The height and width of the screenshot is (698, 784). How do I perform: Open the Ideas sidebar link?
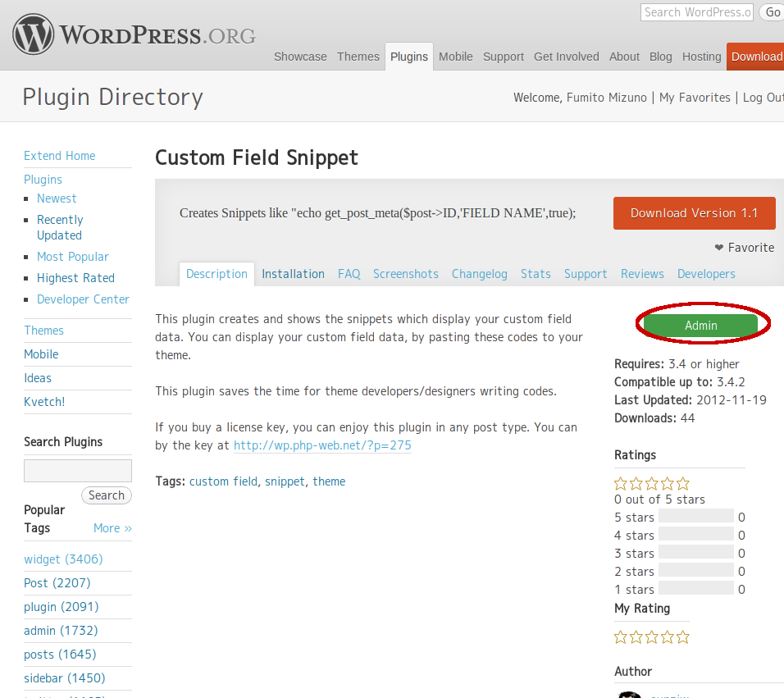click(38, 378)
